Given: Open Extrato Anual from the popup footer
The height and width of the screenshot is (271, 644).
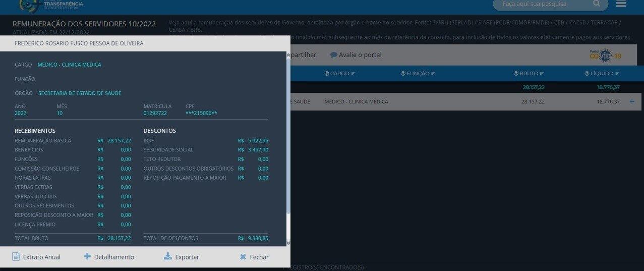Looking at the screenshot, I should point(36,257).
